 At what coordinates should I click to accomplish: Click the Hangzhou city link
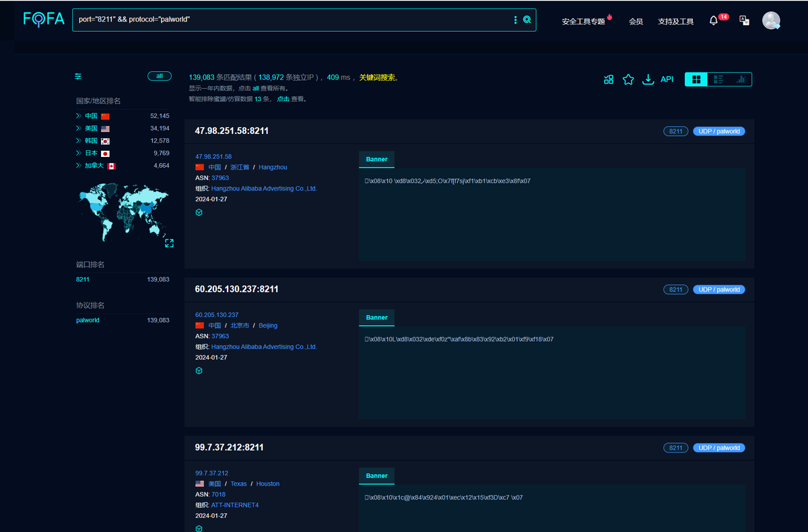pos(273,167)
